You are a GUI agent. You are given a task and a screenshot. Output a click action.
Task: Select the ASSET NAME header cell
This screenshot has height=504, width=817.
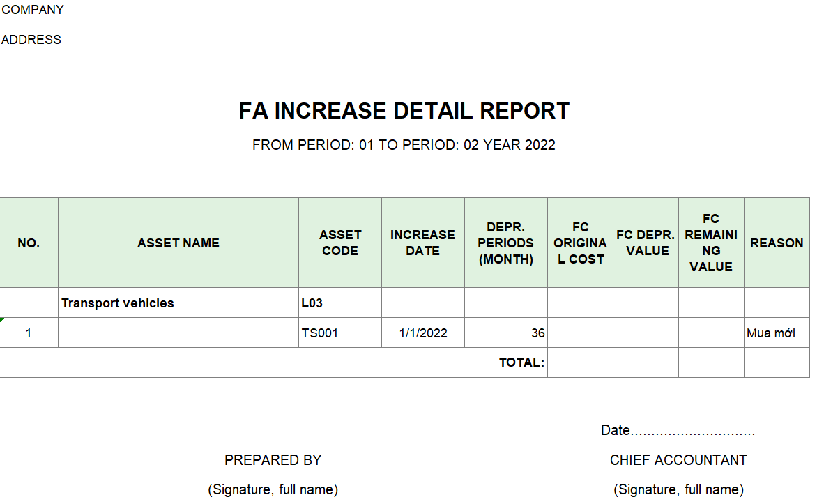(x=178, y=243)
